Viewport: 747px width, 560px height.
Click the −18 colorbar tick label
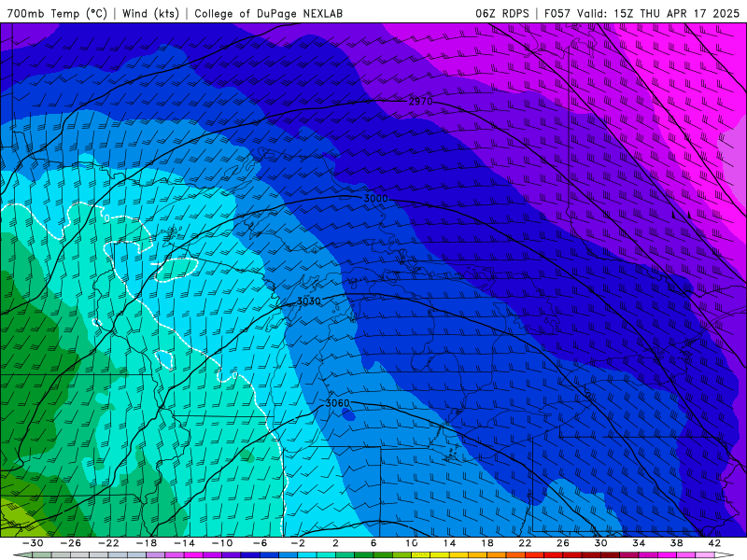(147, 543)
